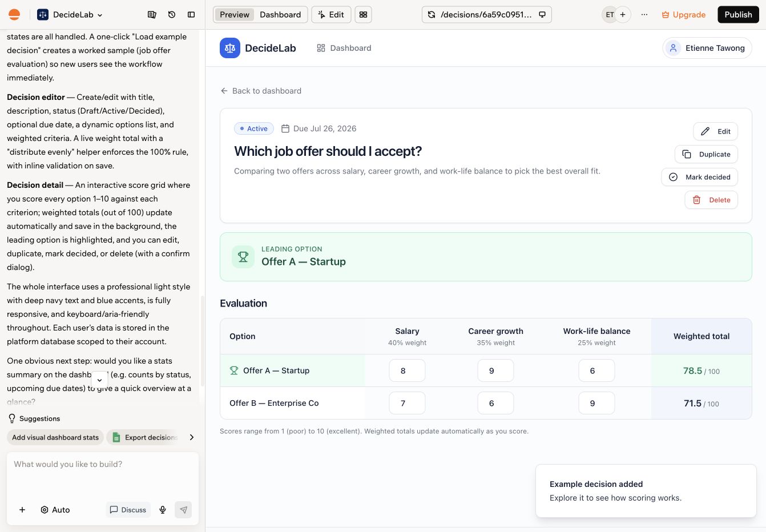
Task: Open Etienne Tawong profile button
Action: pyautogui.click(x=707, y=48)
